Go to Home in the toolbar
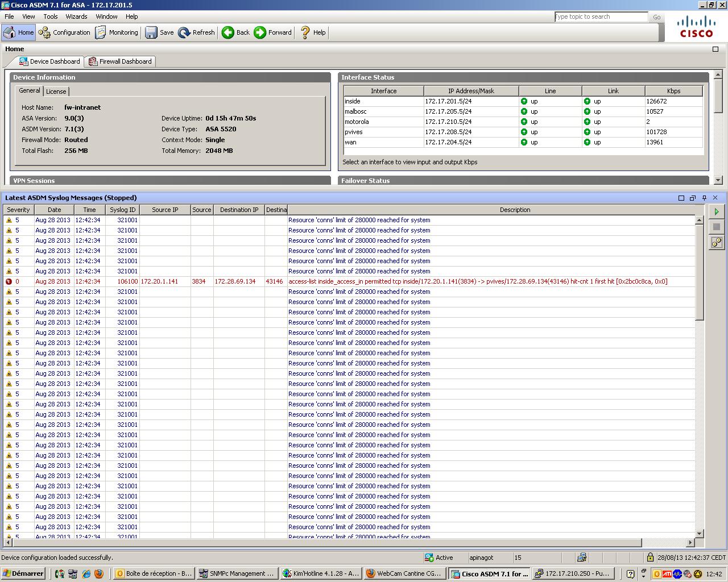Image resolution: width=728 pixels, height=582 pixels. tap(19, 32)
